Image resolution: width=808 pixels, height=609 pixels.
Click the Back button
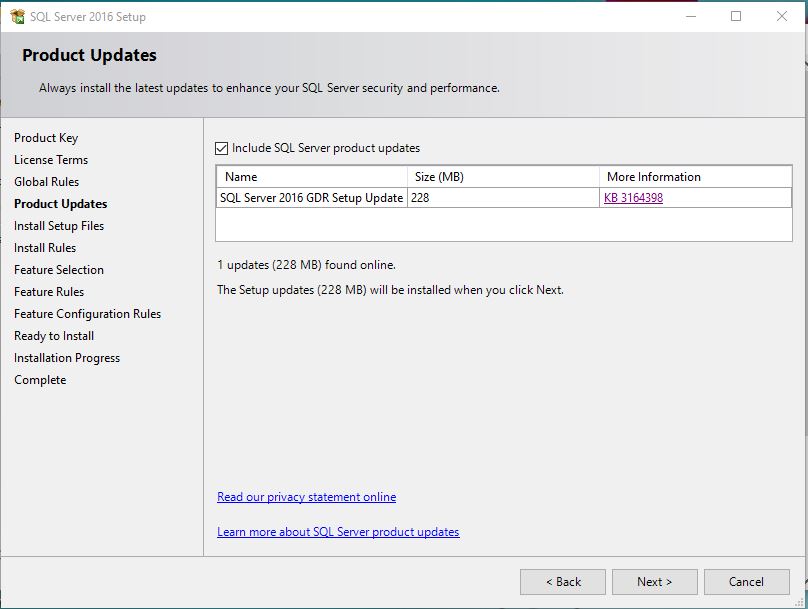(x=563, y=581)
